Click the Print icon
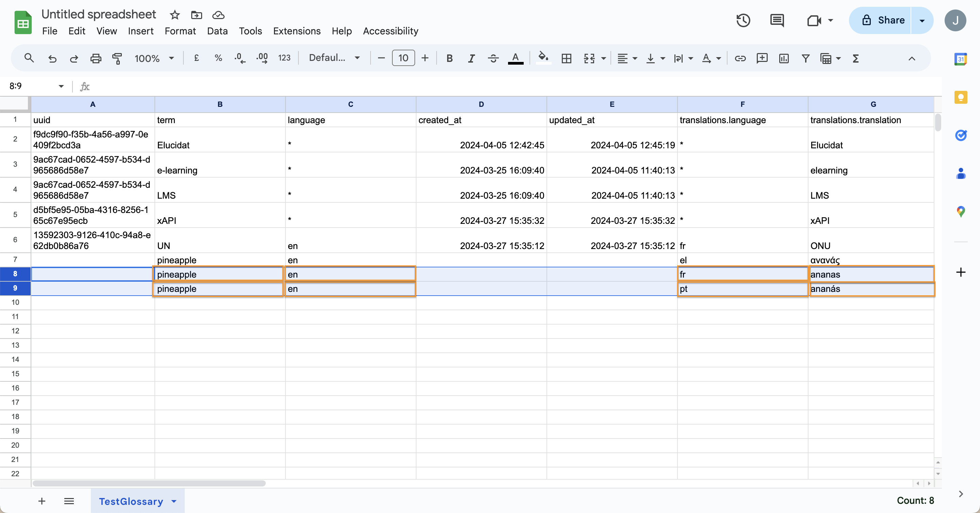Viewport: 980px width, 513px height. pyautogui.click(x=96, y=58)
